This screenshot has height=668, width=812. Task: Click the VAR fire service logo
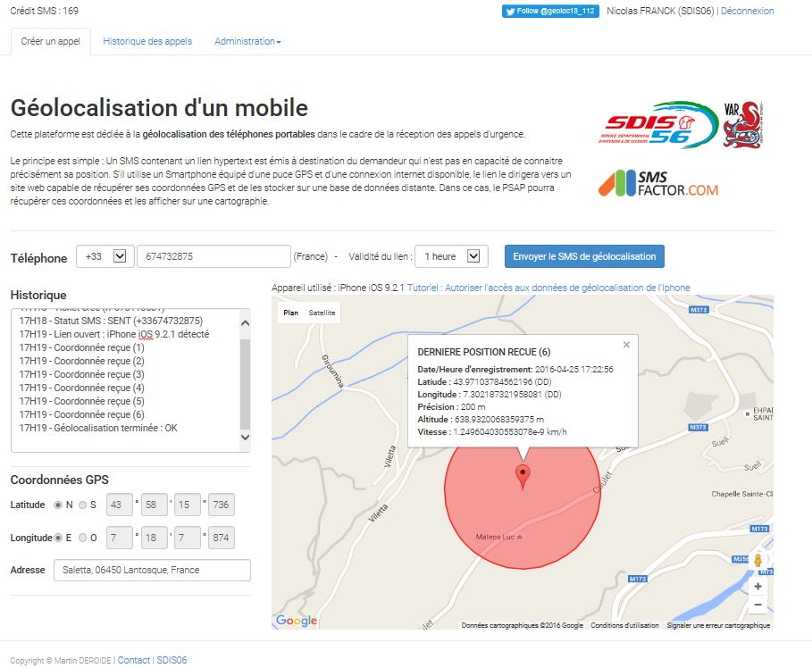[743, 125]
